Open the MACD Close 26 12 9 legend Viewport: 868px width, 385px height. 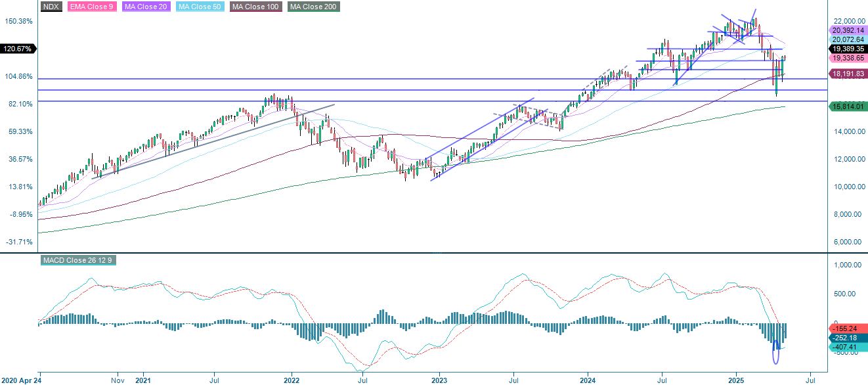point(79,260)
